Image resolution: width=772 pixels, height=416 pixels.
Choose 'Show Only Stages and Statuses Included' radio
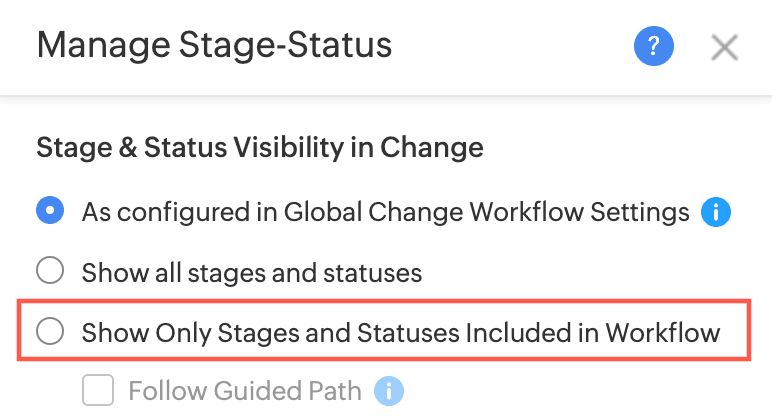(x=50, y=331)
